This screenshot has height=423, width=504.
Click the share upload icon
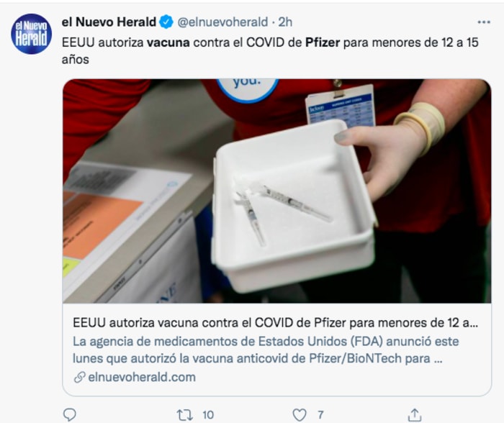415,414
